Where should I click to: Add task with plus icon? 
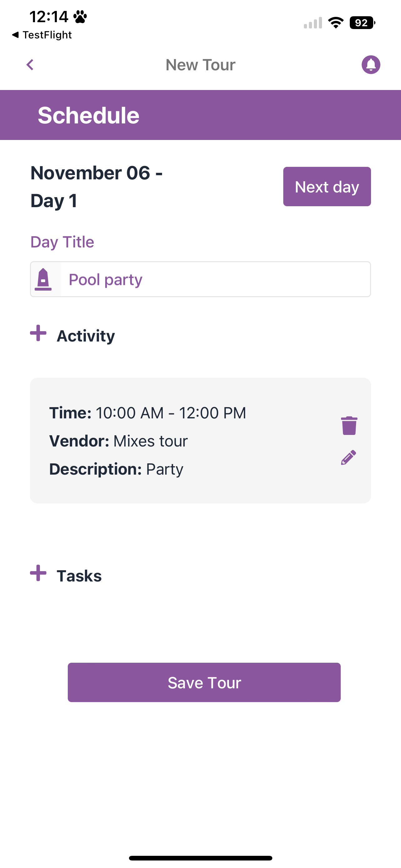(x=38, y=573)
